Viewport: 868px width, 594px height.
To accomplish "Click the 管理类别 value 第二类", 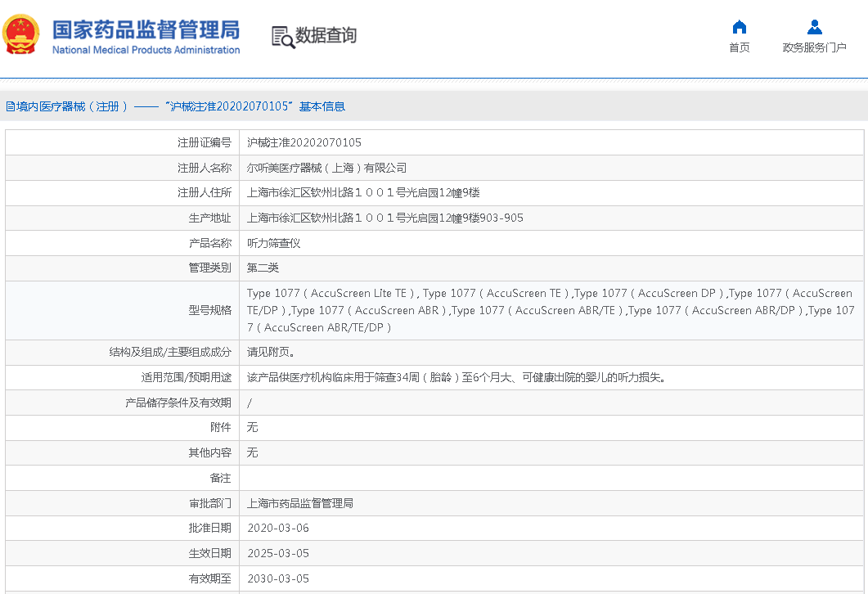I will coord(263,268).
